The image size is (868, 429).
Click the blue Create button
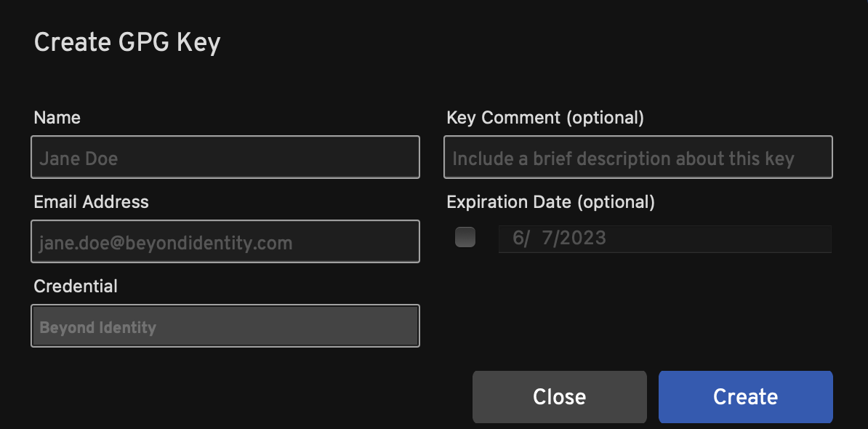pyautogui.click(x=745, y=396)
